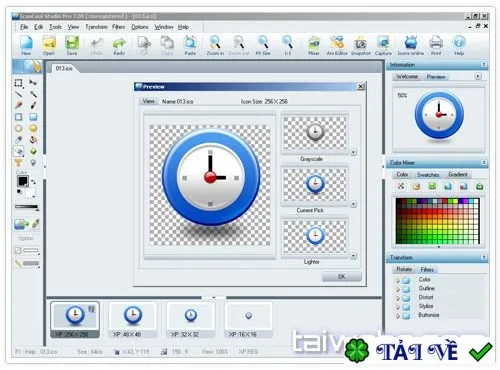Expand the Buttonize filter tree node
The image size is (500, 370).
397,316
